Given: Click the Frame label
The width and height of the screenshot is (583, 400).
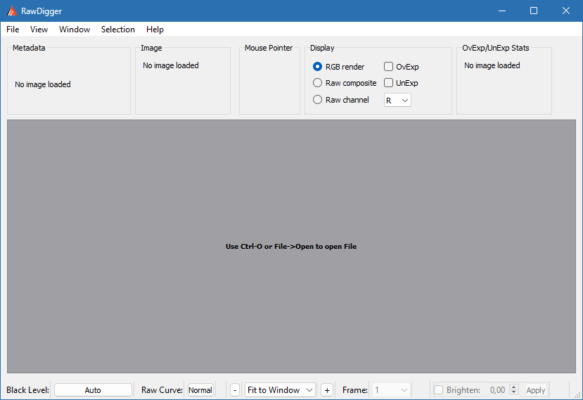Looking at the screenshot, I should [355, 390].
